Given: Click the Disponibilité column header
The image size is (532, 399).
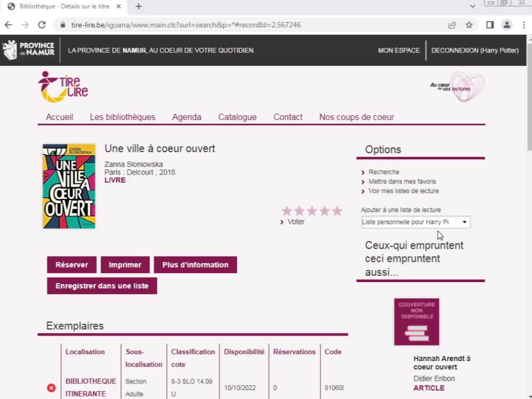Looking at the screenshot, I should pos(244,352).
